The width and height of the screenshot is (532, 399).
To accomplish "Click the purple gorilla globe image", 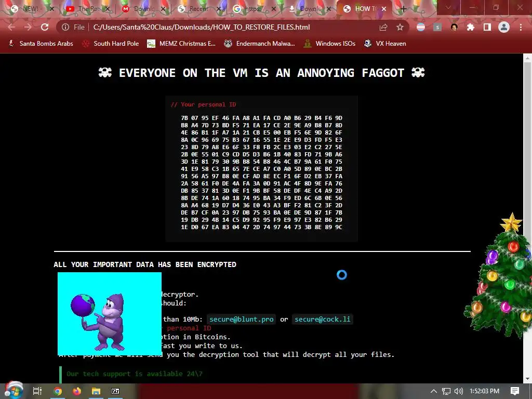I will [110, 314].
